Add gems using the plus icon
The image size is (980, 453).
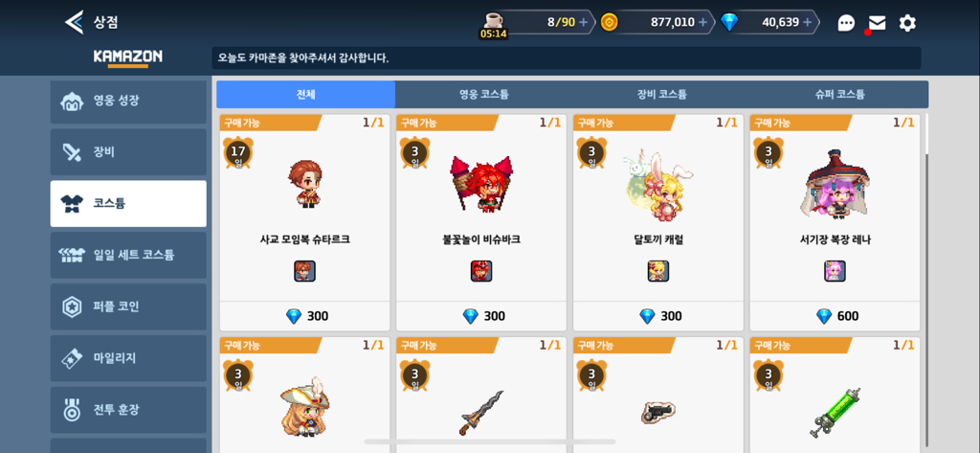tap(807, 23)
